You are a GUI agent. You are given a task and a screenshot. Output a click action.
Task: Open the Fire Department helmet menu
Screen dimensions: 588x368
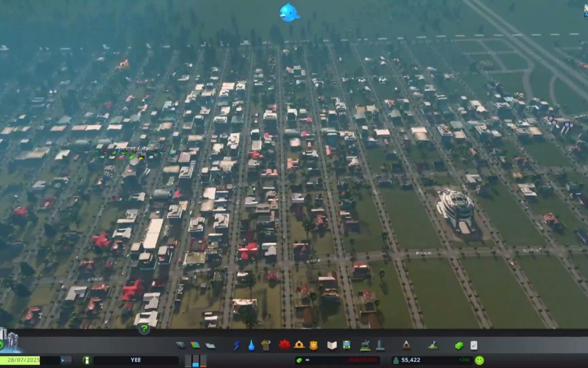[x=299, y=345]
